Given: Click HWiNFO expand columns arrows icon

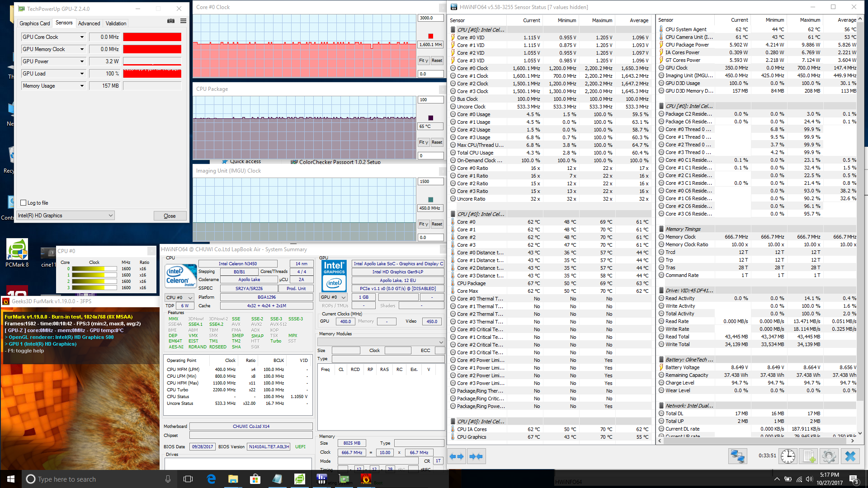Looking at the screenshot, I should (457, 456).
